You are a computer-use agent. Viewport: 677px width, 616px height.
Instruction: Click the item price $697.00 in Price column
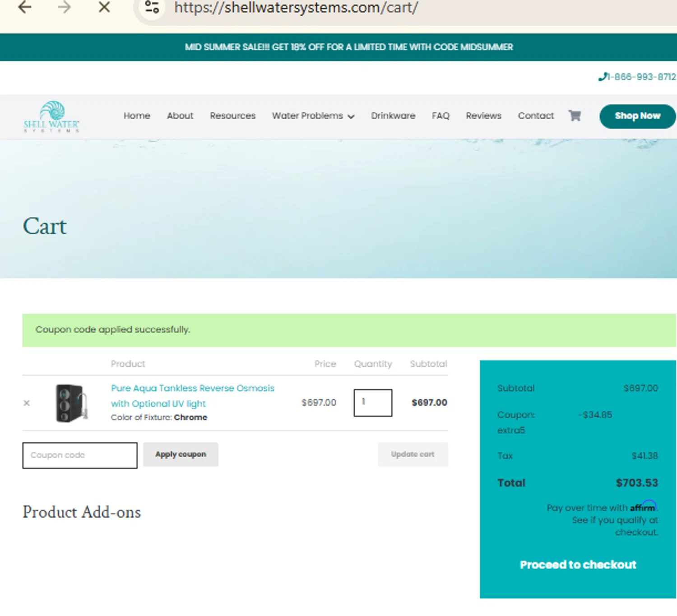point(319,403)
